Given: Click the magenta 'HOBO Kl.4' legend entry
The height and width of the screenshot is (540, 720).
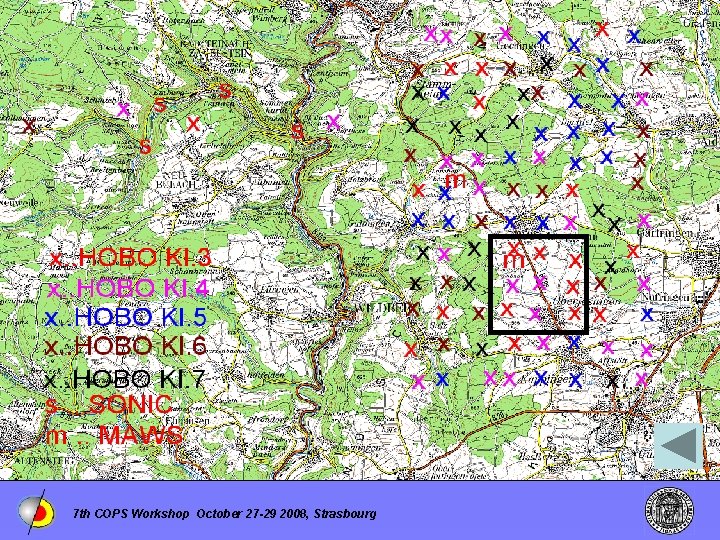Looking at the screenshot, I should click(x=128, y=288).
